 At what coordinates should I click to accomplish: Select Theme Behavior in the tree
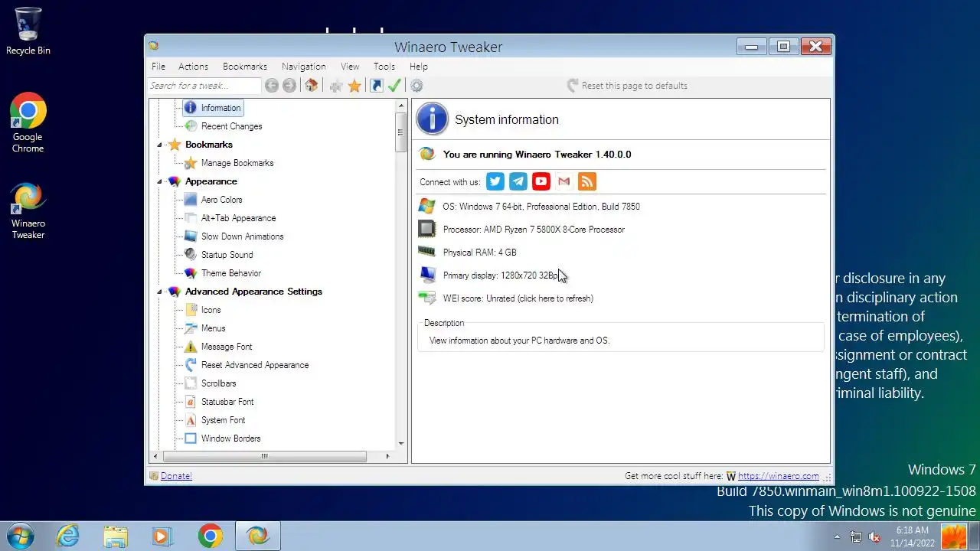coord(230,273)
